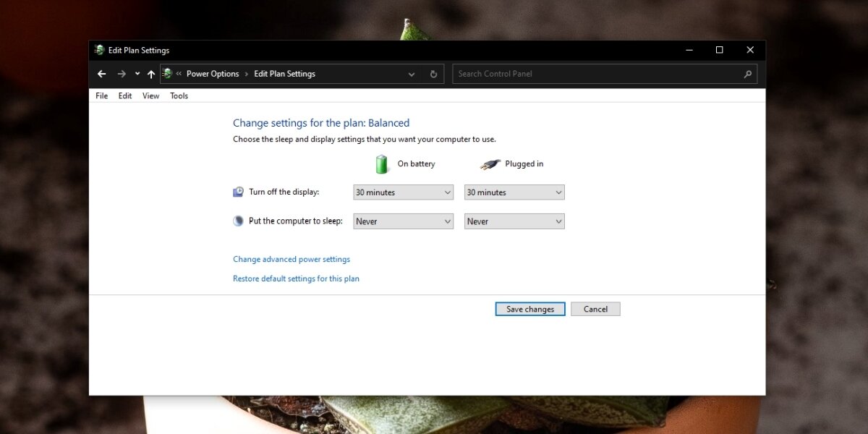Click the display icon beside Turn off the display

(238, 192)
